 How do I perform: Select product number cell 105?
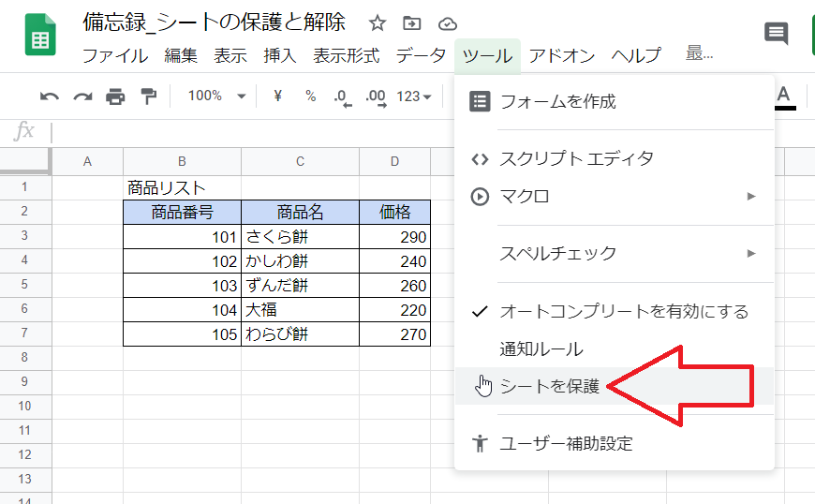tap(182, 334)
